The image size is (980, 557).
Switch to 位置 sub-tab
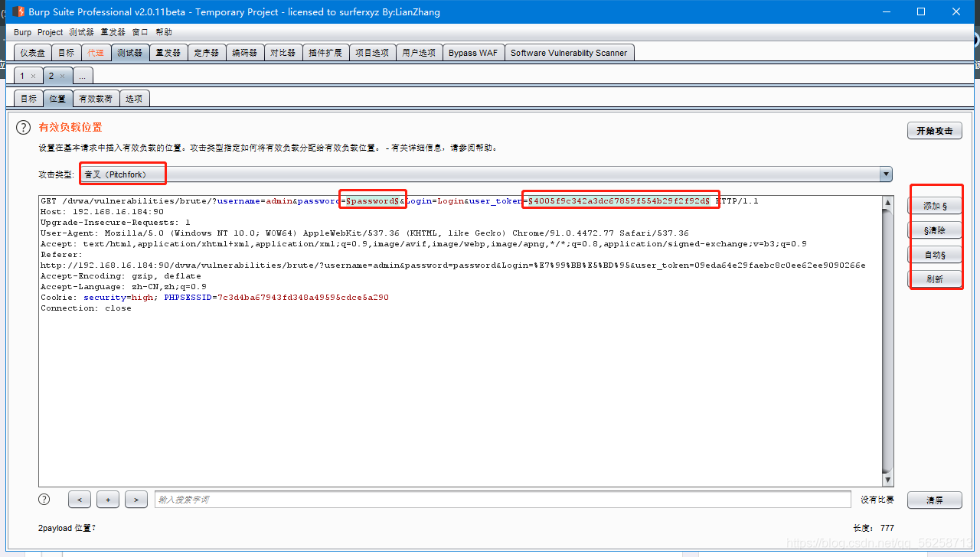pyautogui.click(x=57, y=99)
